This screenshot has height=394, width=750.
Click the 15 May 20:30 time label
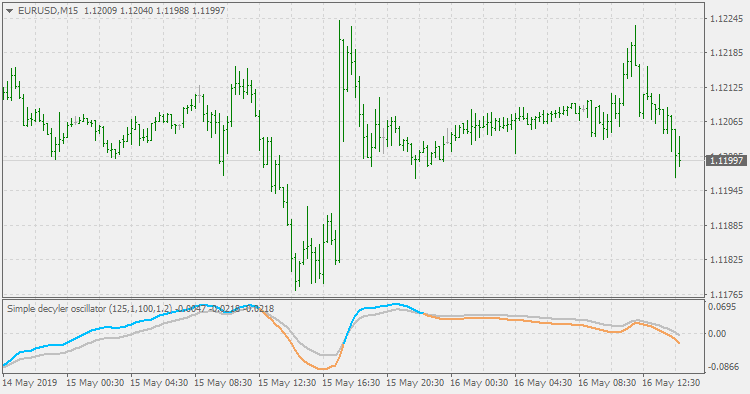[415, 383]
